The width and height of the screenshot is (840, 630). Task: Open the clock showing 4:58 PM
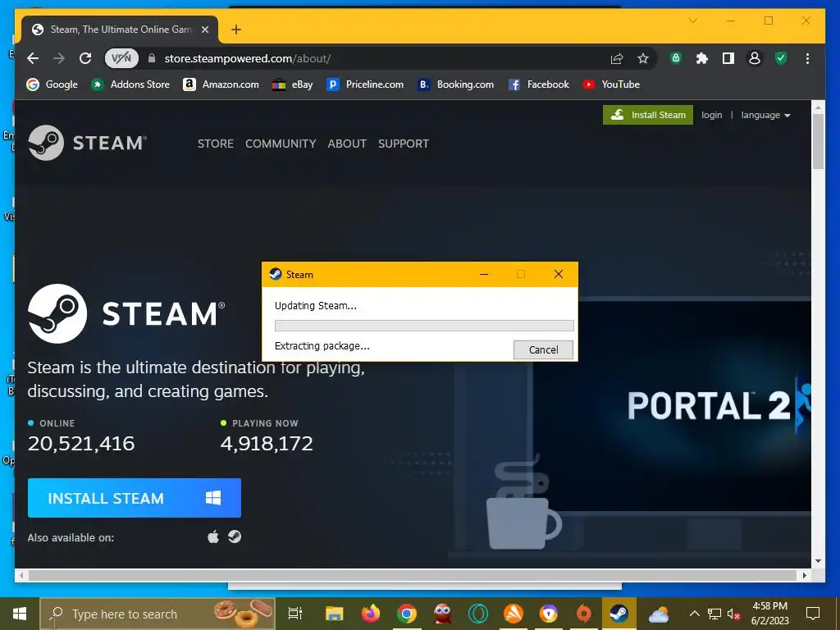pos(769,614)
